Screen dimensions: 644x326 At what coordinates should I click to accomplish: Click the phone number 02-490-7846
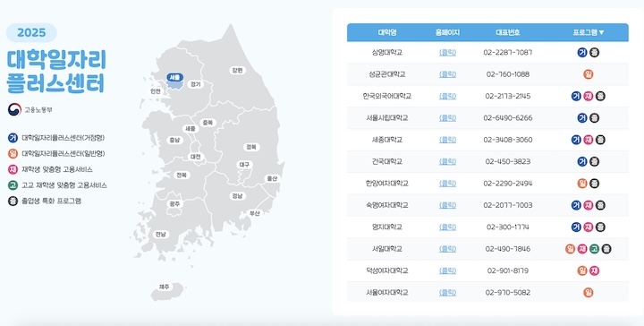(x=508, y=249)
